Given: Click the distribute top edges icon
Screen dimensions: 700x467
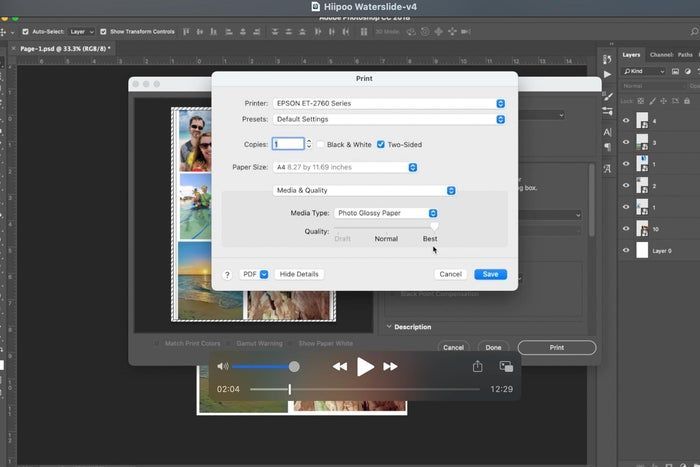Looking at the screenshot, I should click(x=275, y=32).
